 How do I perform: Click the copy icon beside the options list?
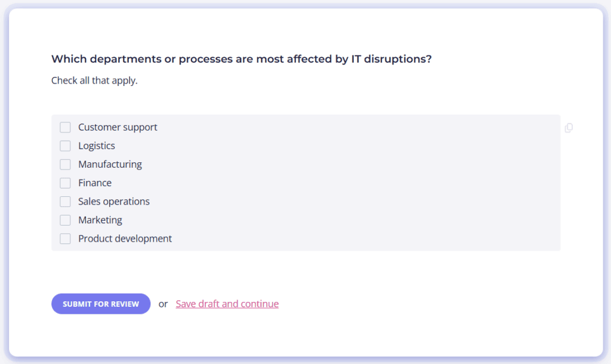(569, 128)
